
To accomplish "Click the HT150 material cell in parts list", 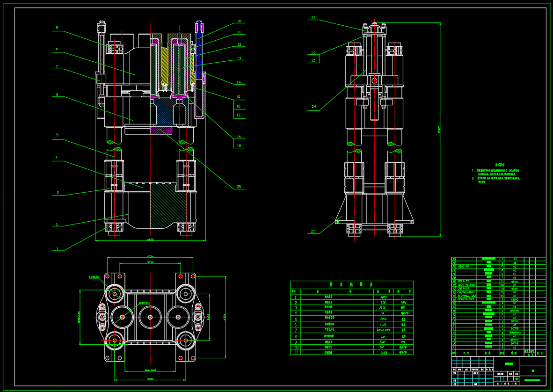I will pos(515,300).
